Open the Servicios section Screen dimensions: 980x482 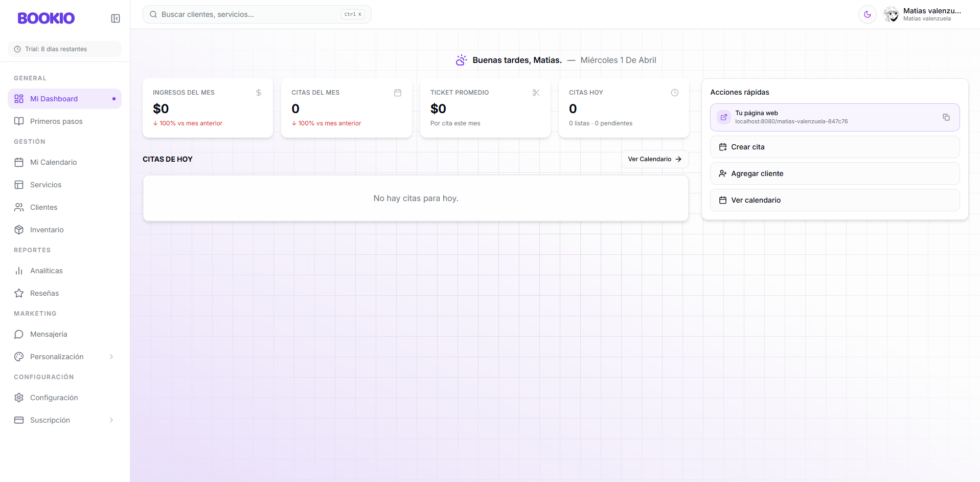click(64, 185)
